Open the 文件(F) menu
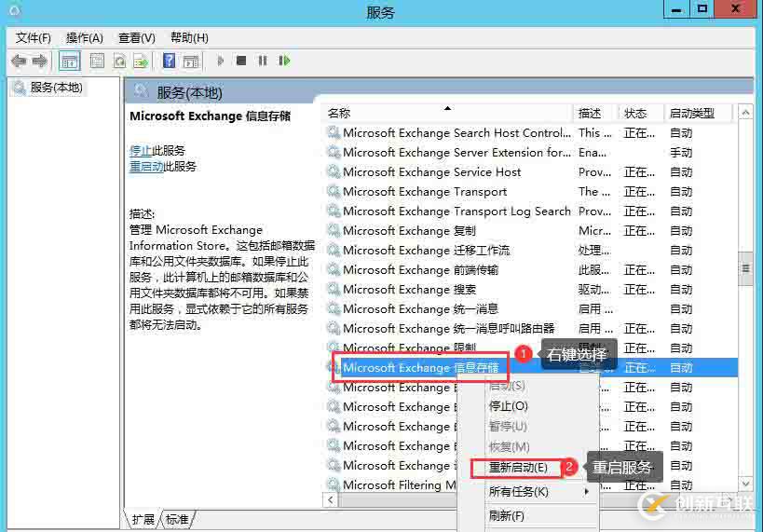763x532 pixels. pyautogui.click(x=34, y=38)
